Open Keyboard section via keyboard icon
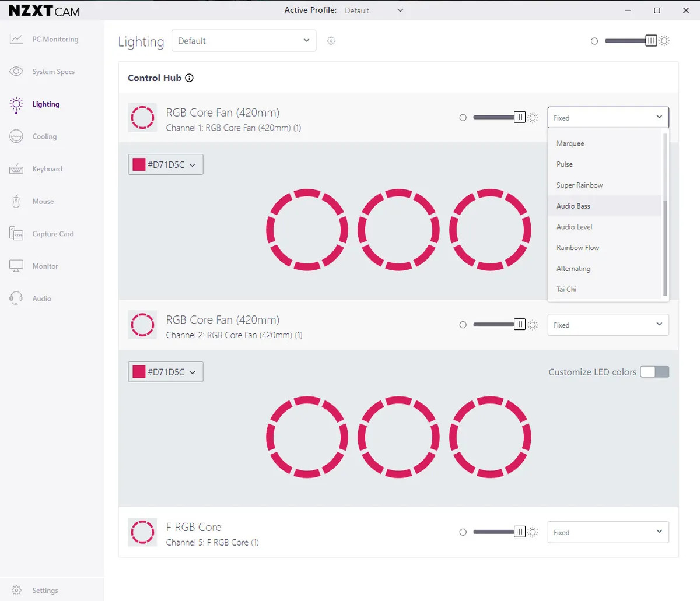700x601 pixels. tap(16, 169)
